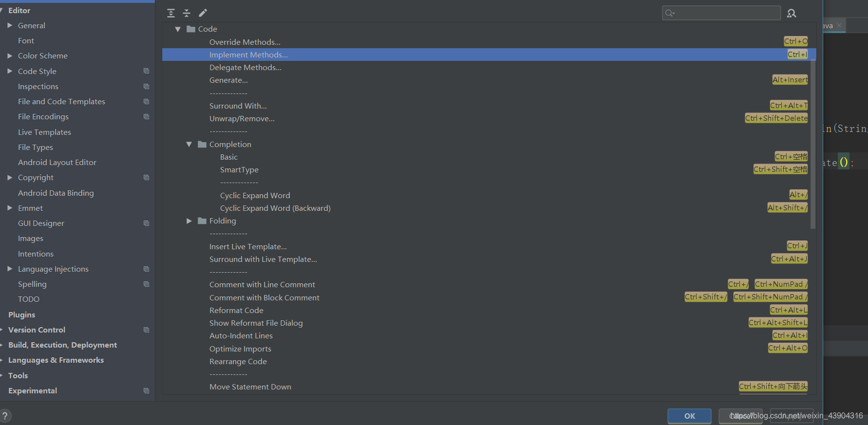Click the Code folder icon in keymap tree
The width and height of the screenshot is (868, 425).
191,29
